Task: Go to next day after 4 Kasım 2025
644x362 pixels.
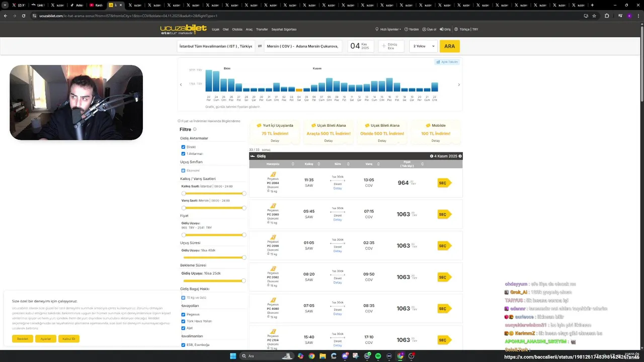Action: (460, 156)
